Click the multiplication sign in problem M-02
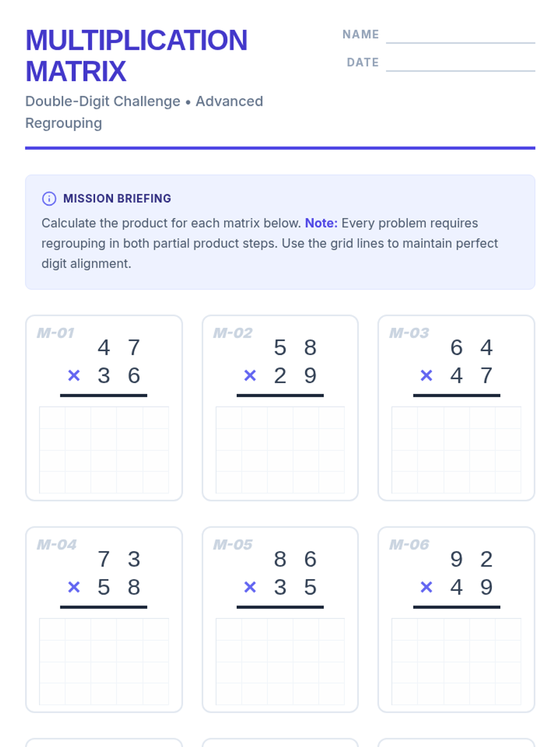The image size is (560, 747). [250, 375]
